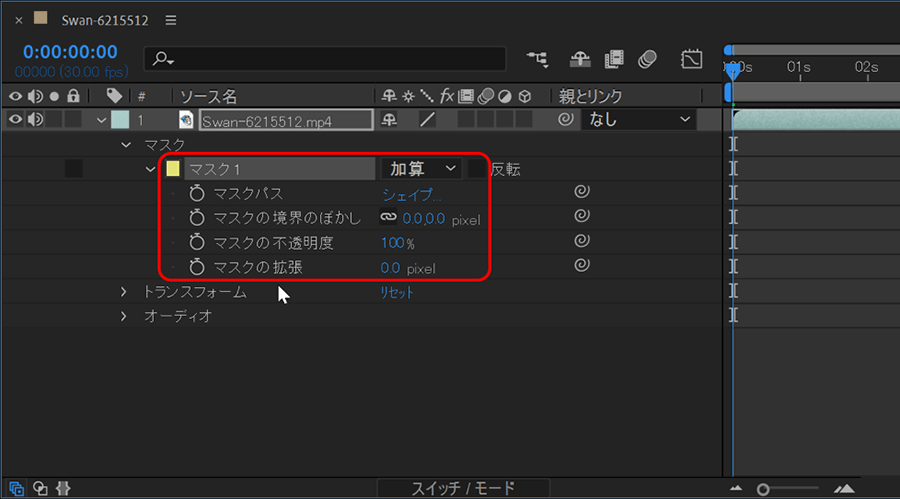This screenshot has width=900, height=499.
Task: Toggle lock box beside マスク 1
Action: tap(73, 169)
